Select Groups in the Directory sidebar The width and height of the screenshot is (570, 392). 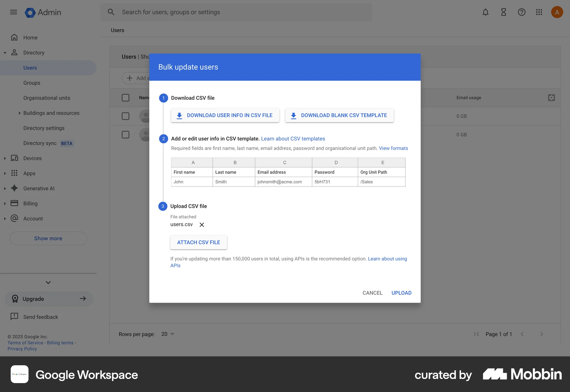pyautogui.click(x=32, y=83)
